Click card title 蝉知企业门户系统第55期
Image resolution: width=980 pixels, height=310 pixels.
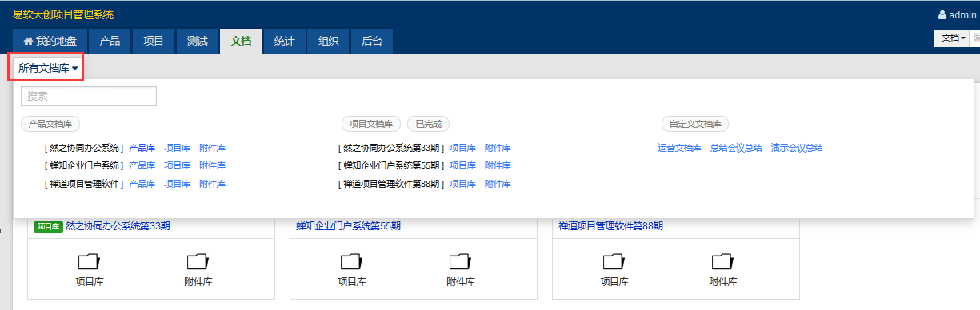click(348, 226)
